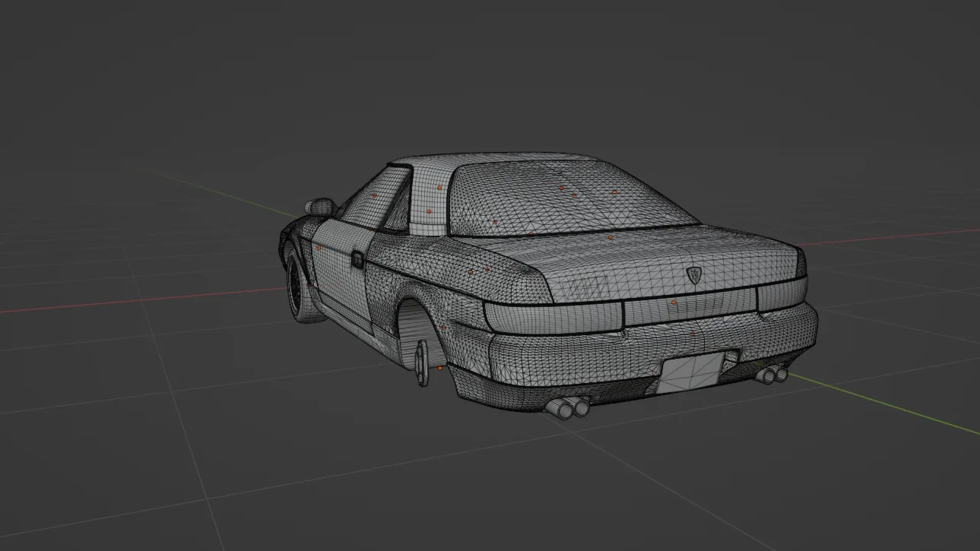Click the orange point on center tail light
The height and width of the screenshot is (551, 980).
674,303
